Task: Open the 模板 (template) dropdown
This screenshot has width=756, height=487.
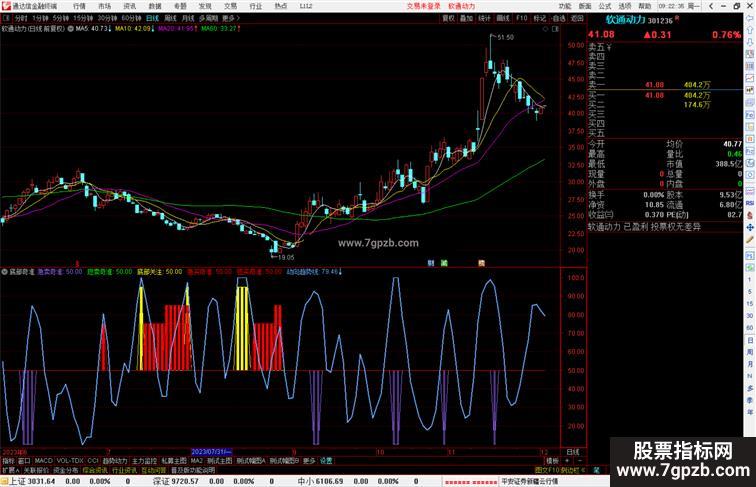Action: pyautogui.click(x=553, y=461)
